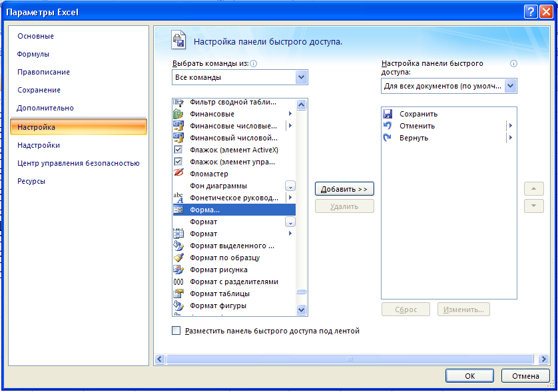Expand Фонетическое руководство submenu arrow
Screen dimensions: 558x392
tap(290, 198)
